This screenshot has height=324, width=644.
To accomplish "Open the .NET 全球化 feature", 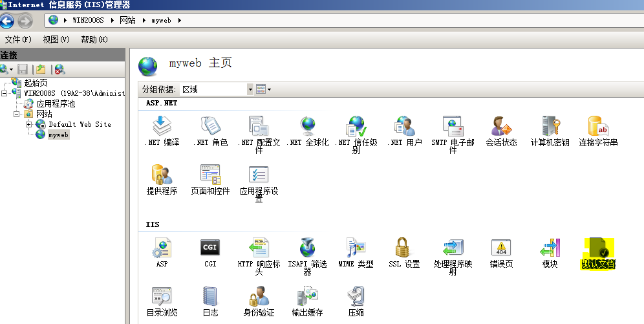I will [307, 131].
